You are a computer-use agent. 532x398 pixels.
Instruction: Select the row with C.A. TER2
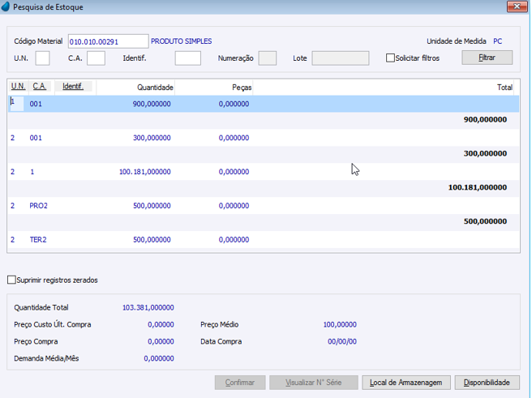pyautogui.click(x=264, y=240)
